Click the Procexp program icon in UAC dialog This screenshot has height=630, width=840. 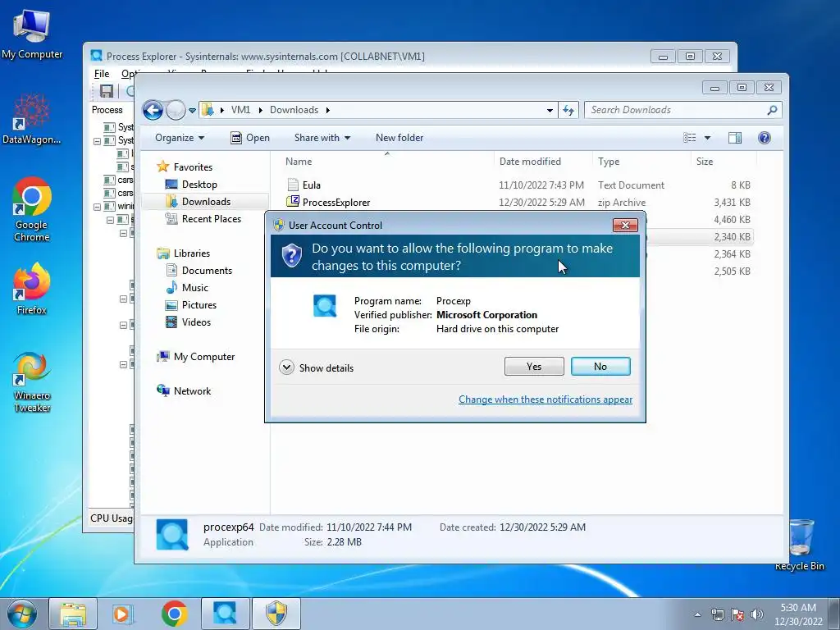[325, 306]
